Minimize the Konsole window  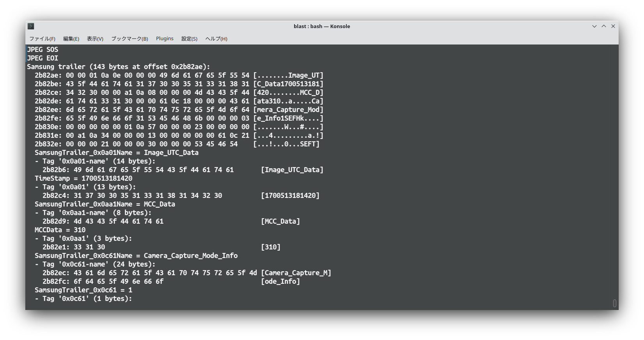coord(594,26)
